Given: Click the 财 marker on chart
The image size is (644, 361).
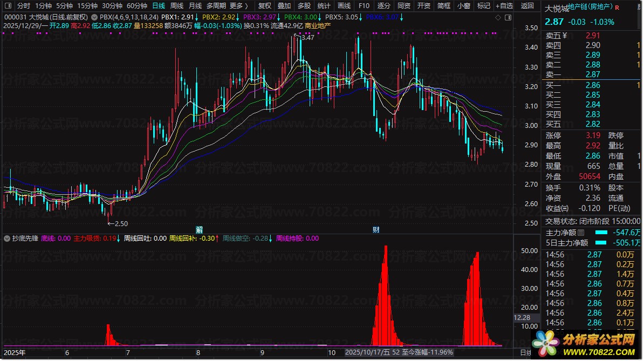Looking at the screenshot, I should tap(376, 229).
